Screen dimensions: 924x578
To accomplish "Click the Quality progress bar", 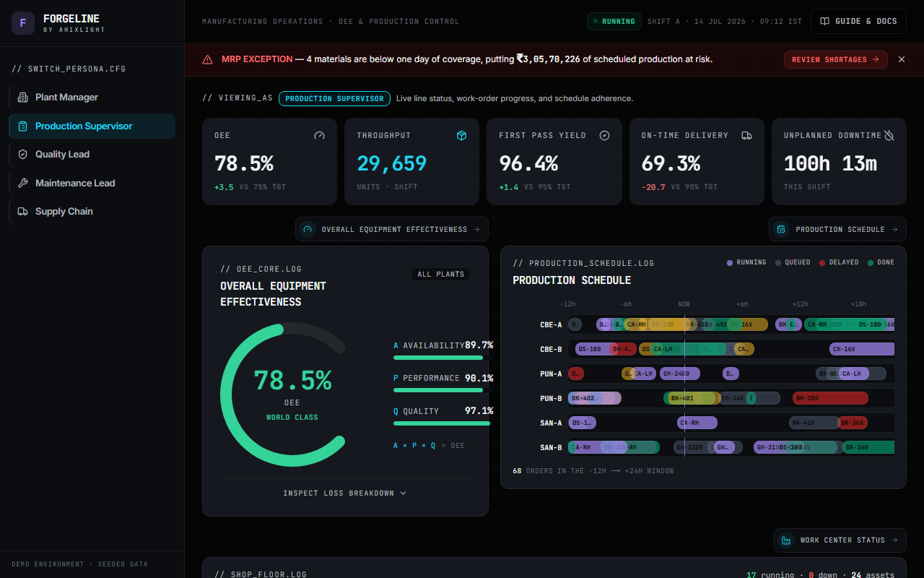I will 442,423.
